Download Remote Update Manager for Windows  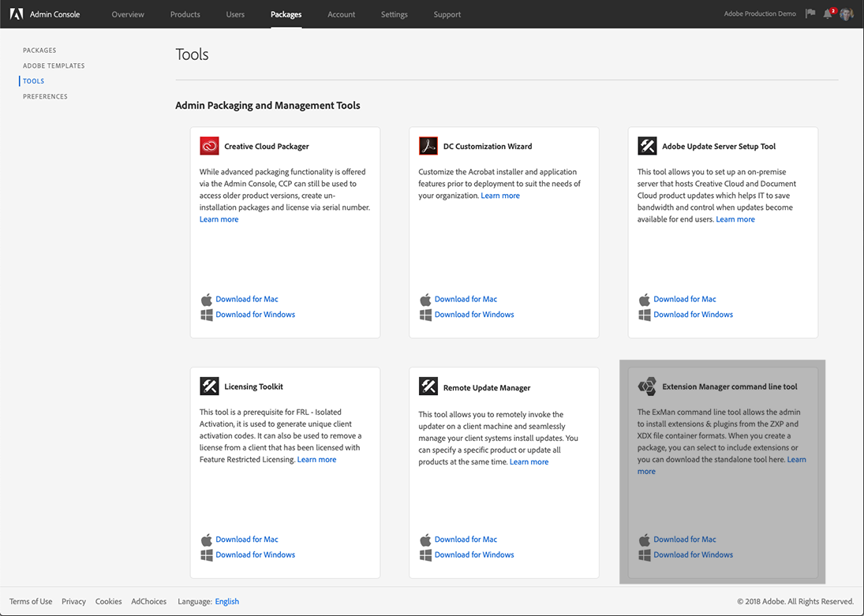click(x=474, y=554)
